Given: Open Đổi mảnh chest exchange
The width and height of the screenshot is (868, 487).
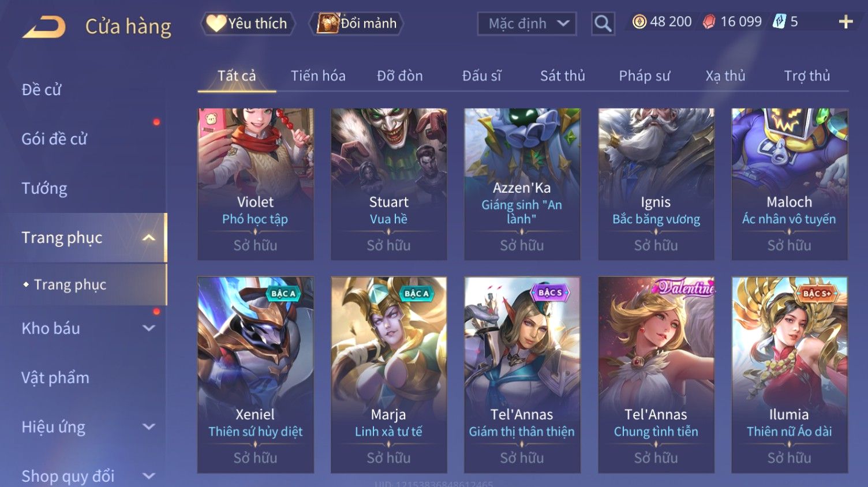Looking at the screenshot, I should coord(356,24).
